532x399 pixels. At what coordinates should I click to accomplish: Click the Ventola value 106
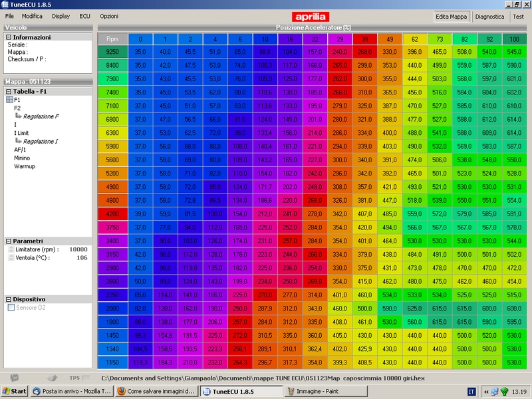(82, 258)
